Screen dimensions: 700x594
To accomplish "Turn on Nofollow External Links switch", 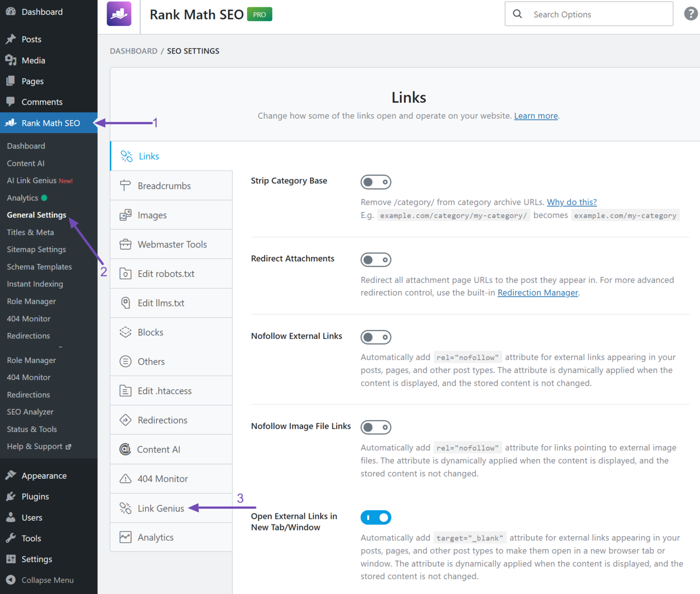I will tap(376, 337).
